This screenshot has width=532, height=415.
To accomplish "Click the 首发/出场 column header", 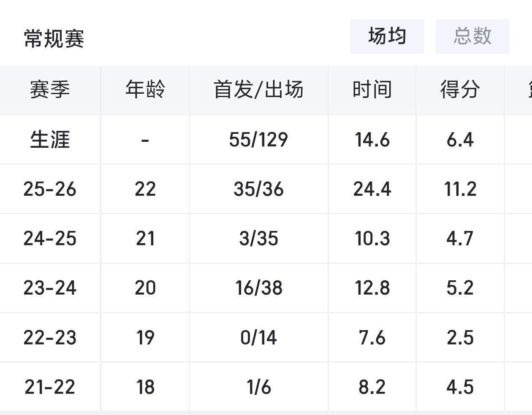I will point(259,90).
